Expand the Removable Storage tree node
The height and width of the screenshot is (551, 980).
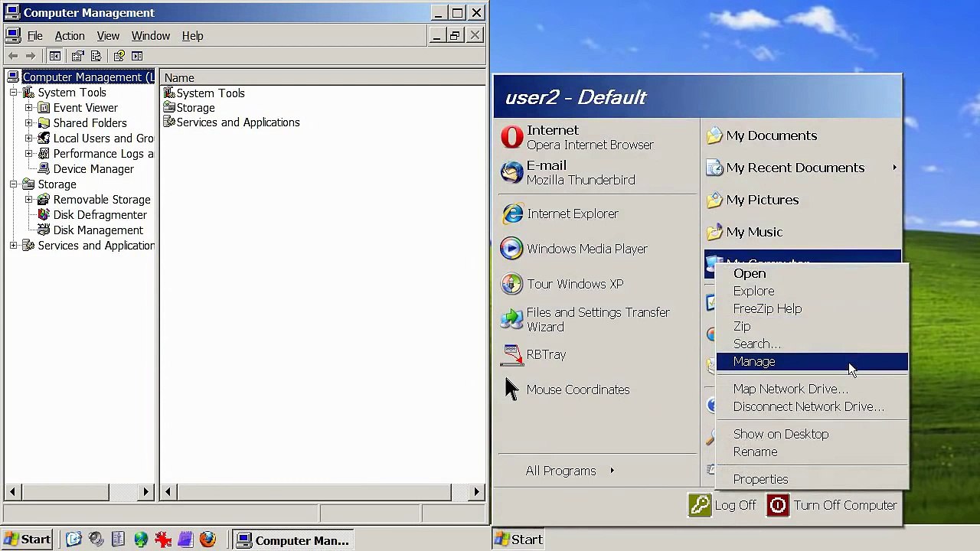(x=28, y=200)
